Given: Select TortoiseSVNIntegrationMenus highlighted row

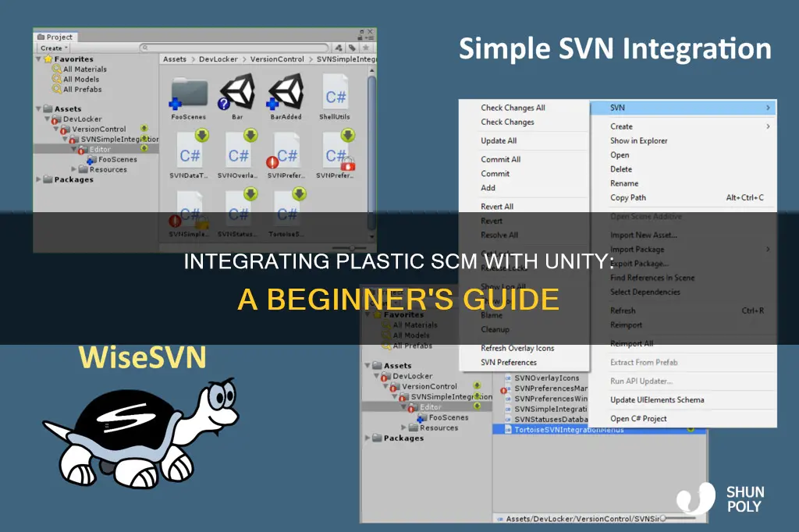Looking at the screenshot, I should (599, 430).
